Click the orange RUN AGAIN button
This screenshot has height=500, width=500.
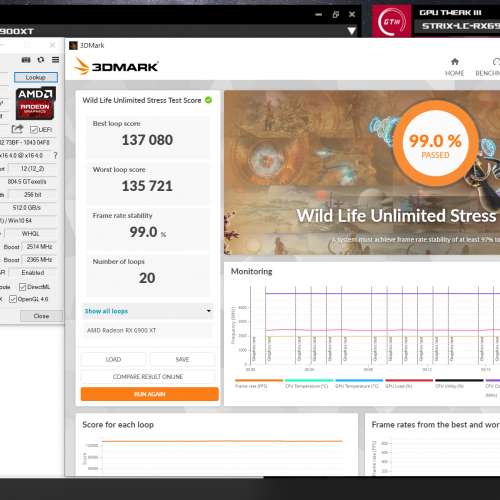(150, 394)
